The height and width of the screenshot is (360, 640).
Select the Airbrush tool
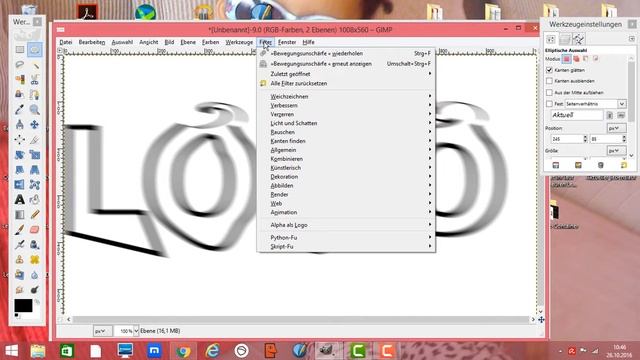click(x=20, y=244)
